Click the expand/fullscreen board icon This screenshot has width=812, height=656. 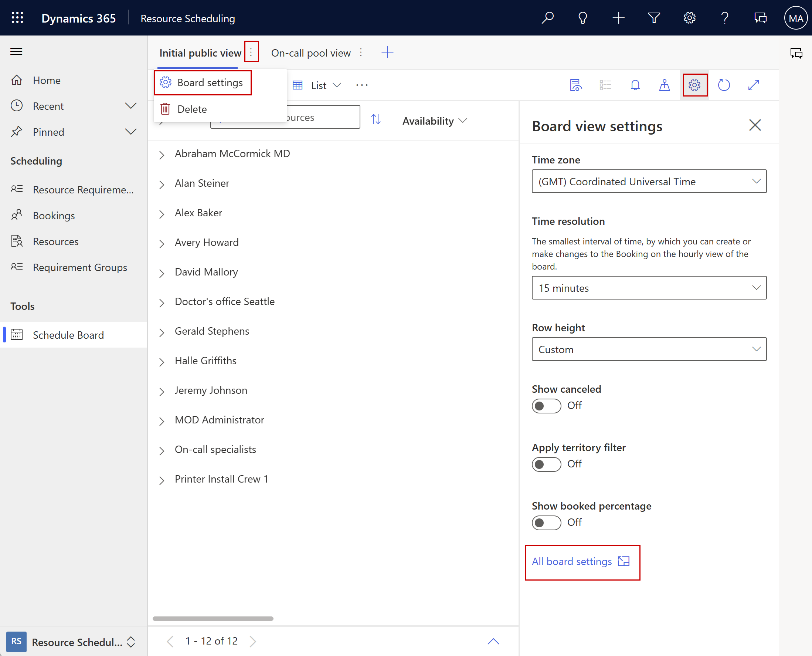[754, 85]
